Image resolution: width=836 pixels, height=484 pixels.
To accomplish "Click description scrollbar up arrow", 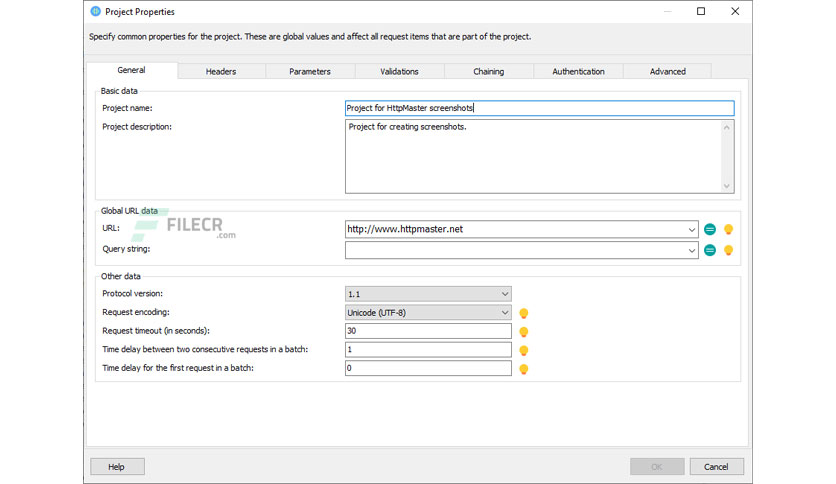I will [727, 127].
